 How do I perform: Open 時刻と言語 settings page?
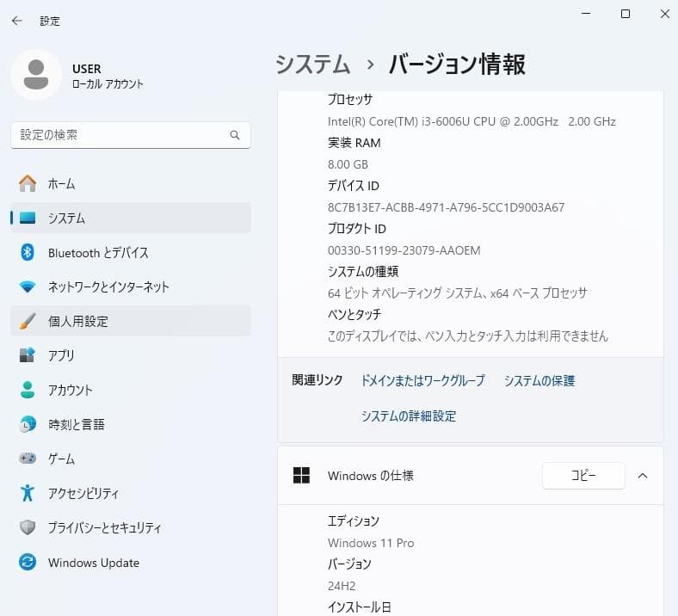131,424
